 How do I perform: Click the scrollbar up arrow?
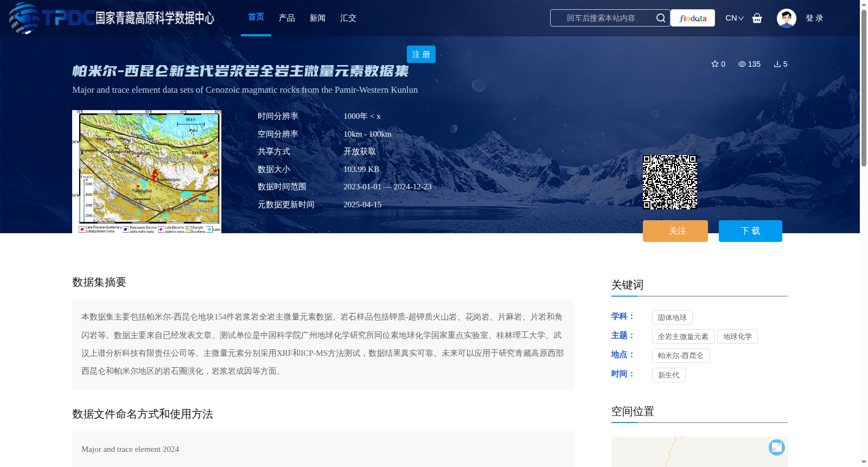[x=864, y=4]
